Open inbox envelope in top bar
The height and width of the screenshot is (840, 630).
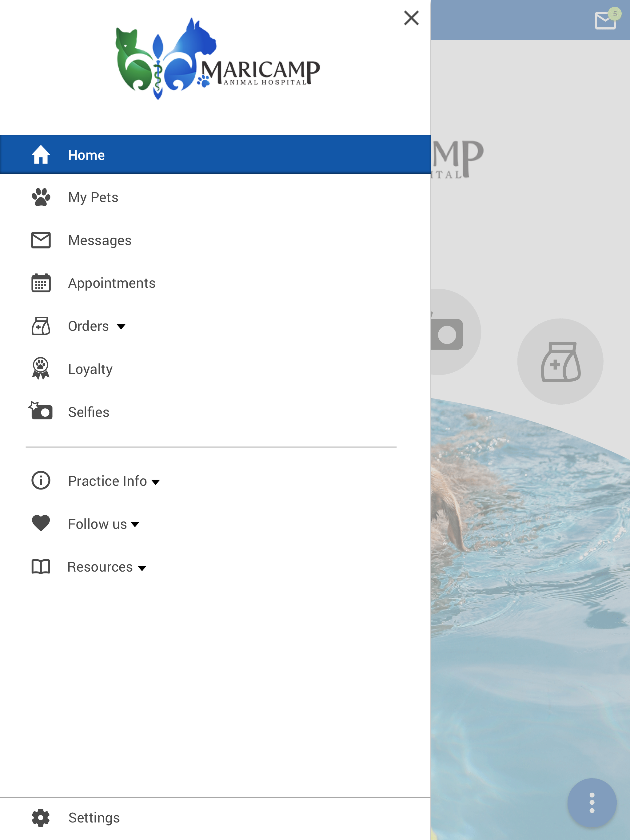[x=605, y=21]
